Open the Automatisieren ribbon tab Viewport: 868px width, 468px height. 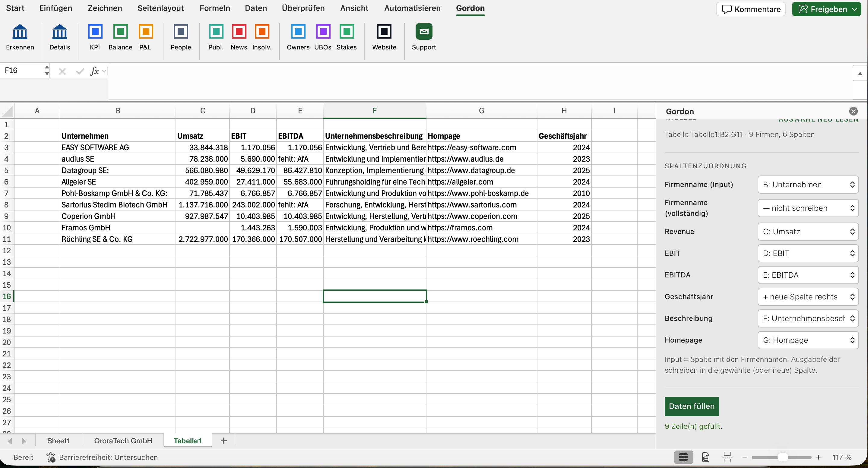[412, 8]
